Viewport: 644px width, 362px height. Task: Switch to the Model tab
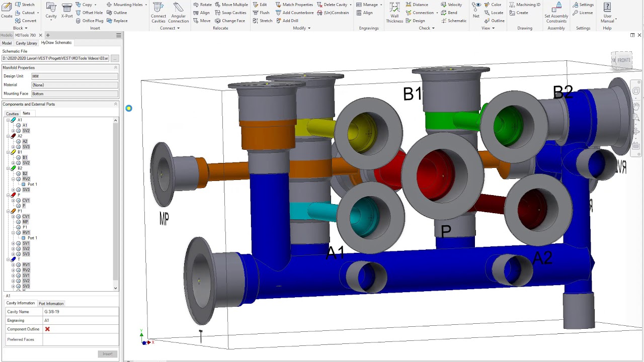[7, 43]
